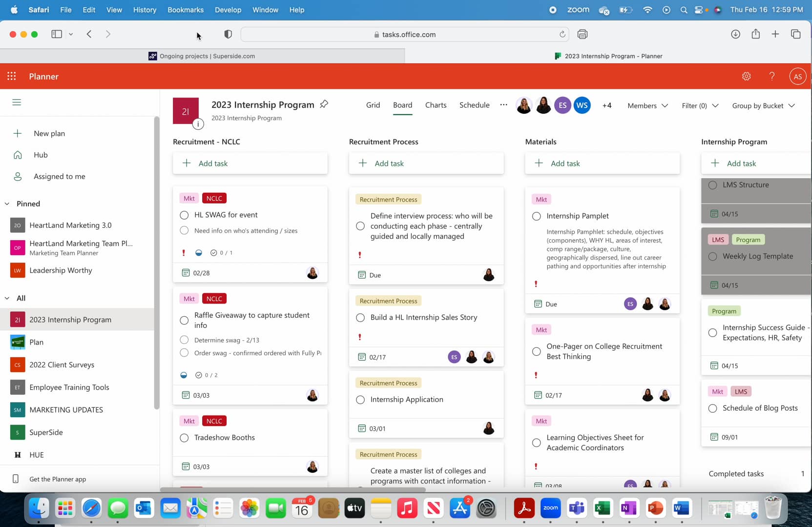Viewport: 812px width, 527px height.
Task: Open the Planner help question mark
Action: (x=771, y=76)
